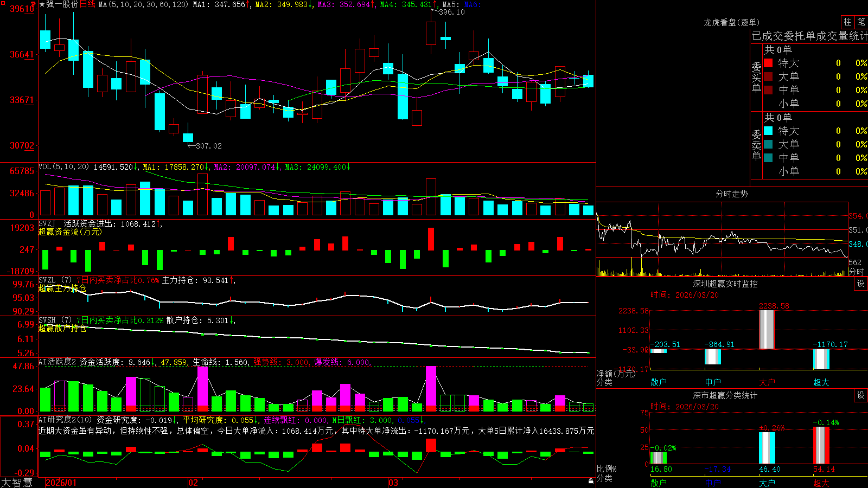Select the 分时走势 panel header
The width and height of the screenshot is (868, 488).
[731, 194]
